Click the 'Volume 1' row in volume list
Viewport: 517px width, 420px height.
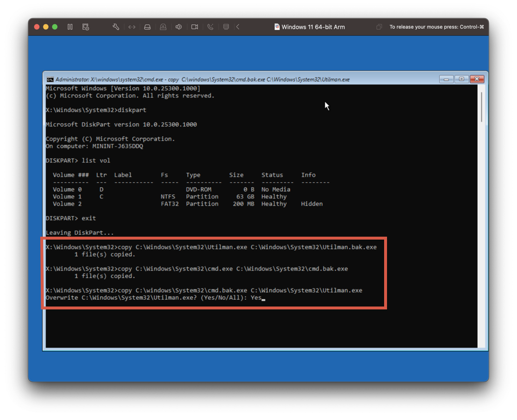click(169, 197)
